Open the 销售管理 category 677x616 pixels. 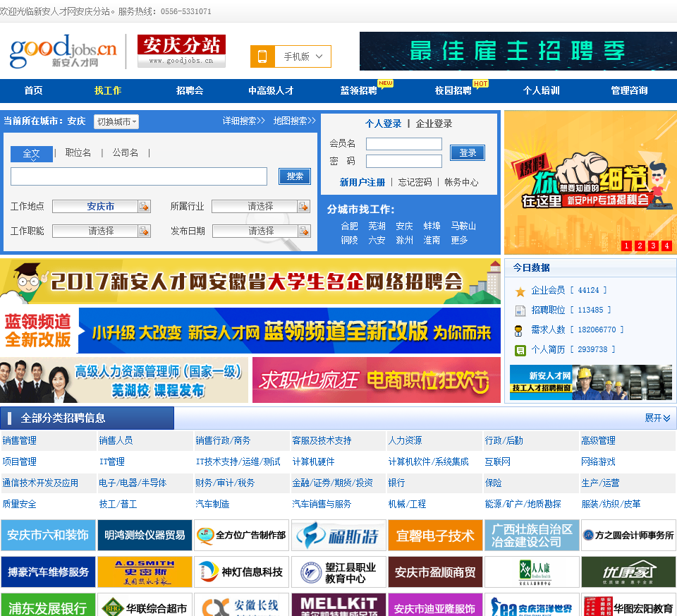(x=20, y=440)
